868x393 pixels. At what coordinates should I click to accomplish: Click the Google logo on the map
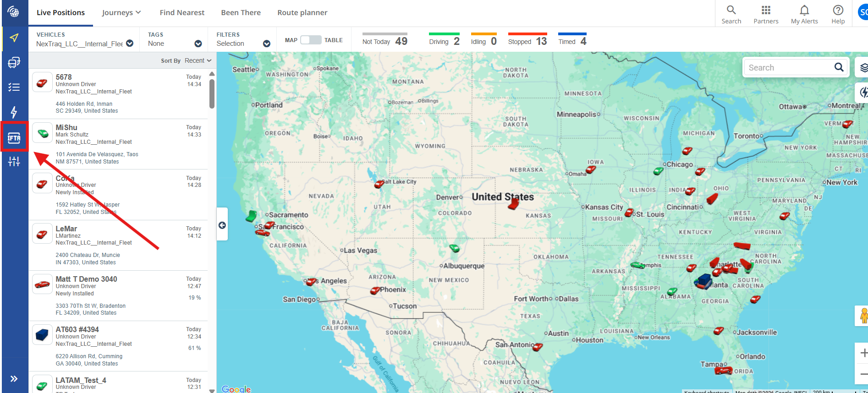tap(236, 389)
